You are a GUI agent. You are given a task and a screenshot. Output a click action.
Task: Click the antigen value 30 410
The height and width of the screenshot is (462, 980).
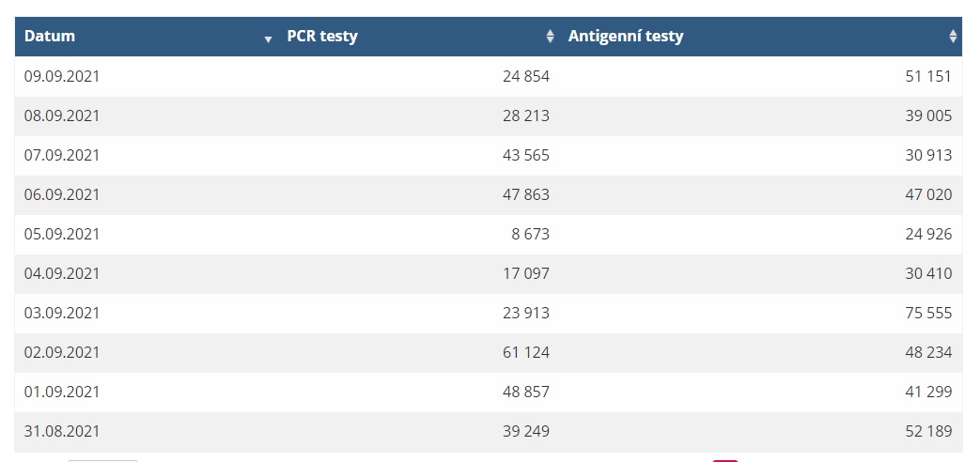pyautogui.click(x=928, y=273)
